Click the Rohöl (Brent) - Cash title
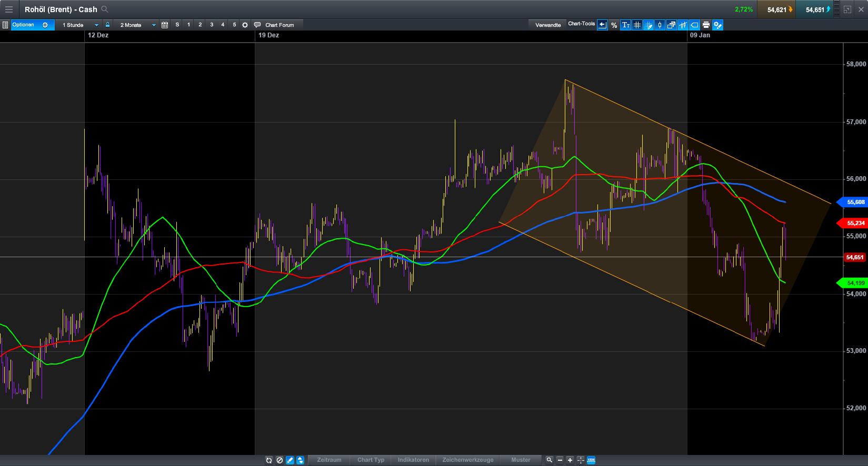Viewport: 868px width, 466px height. pos(61,9)
